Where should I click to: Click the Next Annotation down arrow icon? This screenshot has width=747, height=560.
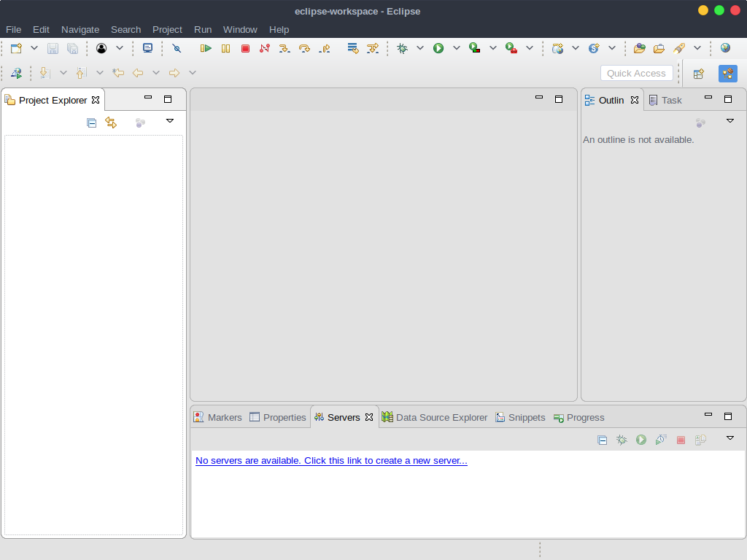coord(44,73)
